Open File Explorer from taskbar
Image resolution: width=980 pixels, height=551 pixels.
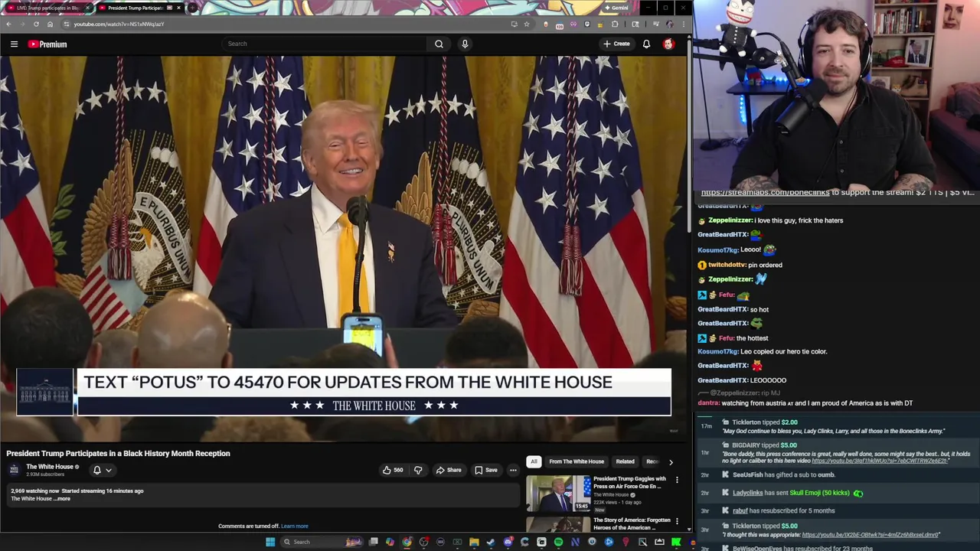[x=474, y=542]
